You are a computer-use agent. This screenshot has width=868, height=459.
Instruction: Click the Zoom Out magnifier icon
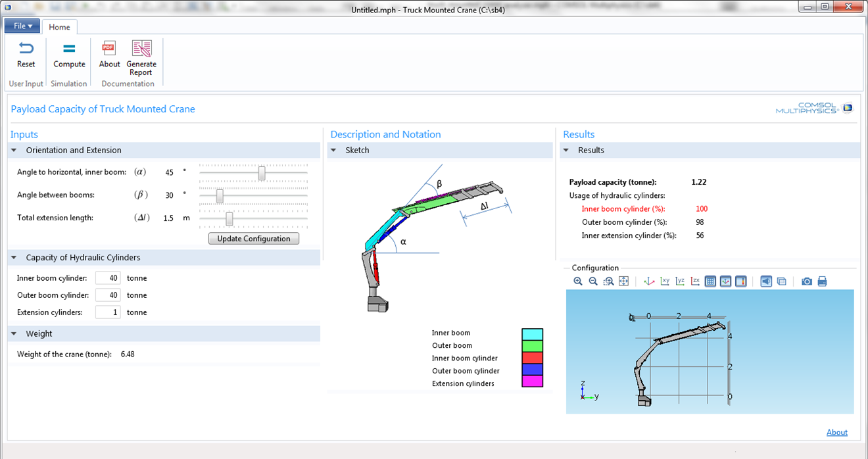coord(593,281)
